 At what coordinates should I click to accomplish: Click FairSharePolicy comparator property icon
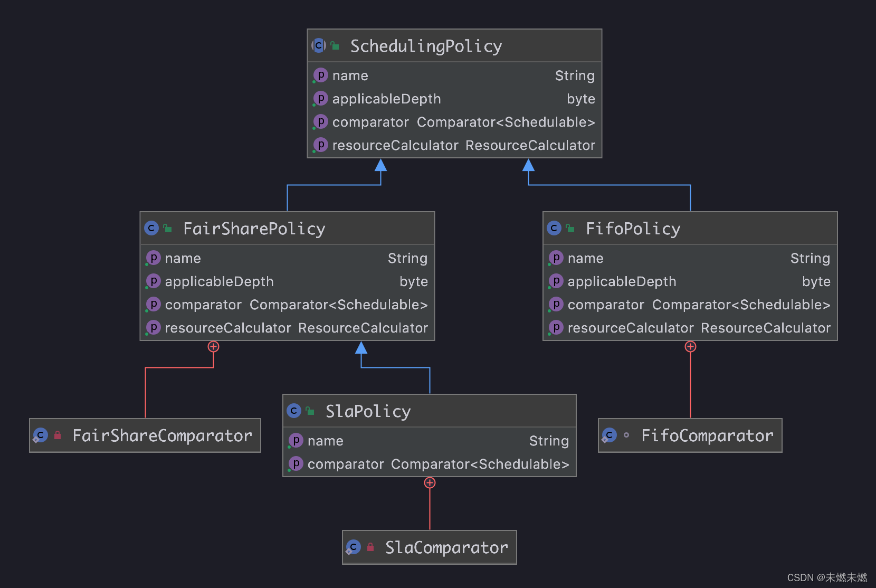153,305
